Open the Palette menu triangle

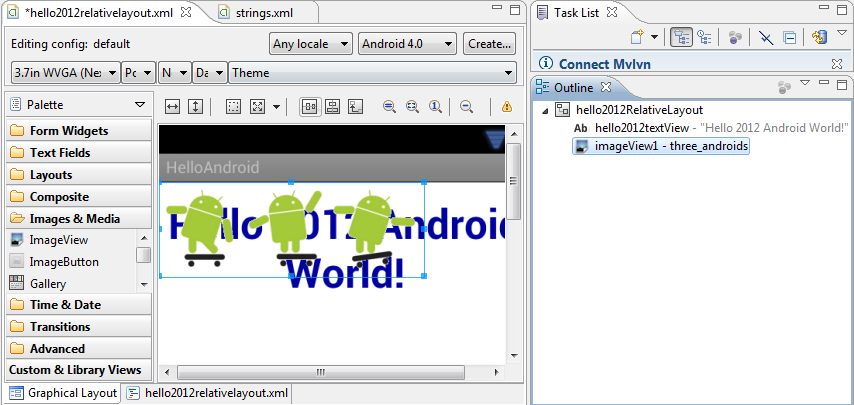tap(140, 105)
